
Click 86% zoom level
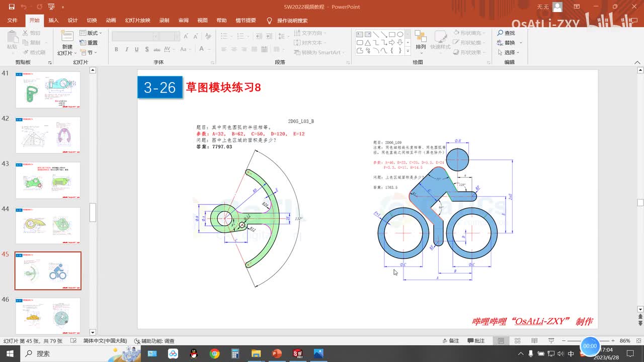(x=625, y=341)
